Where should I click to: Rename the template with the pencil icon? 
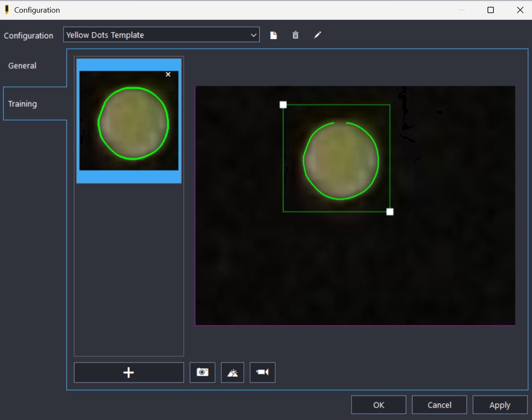pos(317,35)
